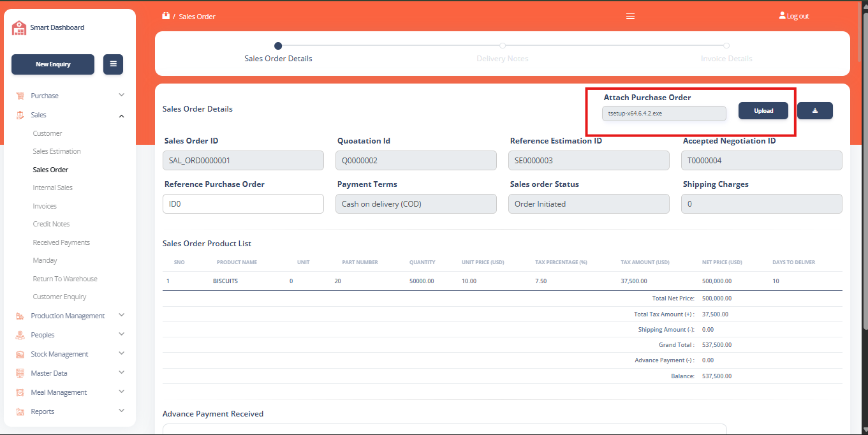Click the Purchase cart icon in sidebar

20,96
